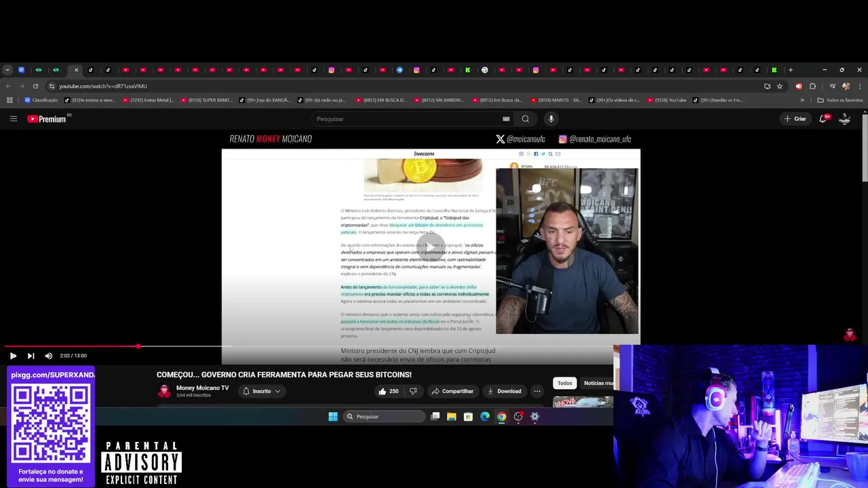868x488 pixels.
Task: Download the video
Action: point(504,391)
